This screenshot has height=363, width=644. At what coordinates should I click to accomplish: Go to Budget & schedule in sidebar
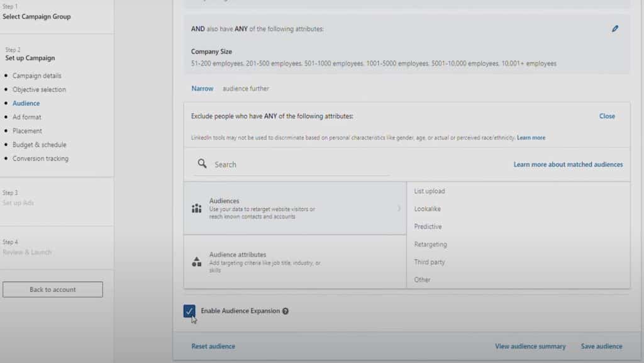[39, 145]
